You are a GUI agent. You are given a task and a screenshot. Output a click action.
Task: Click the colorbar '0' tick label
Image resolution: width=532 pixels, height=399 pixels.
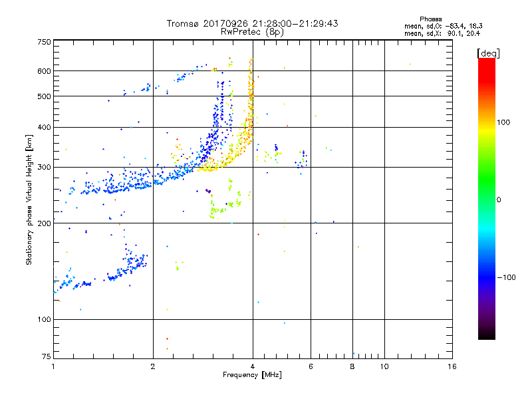tap(499, 200)
